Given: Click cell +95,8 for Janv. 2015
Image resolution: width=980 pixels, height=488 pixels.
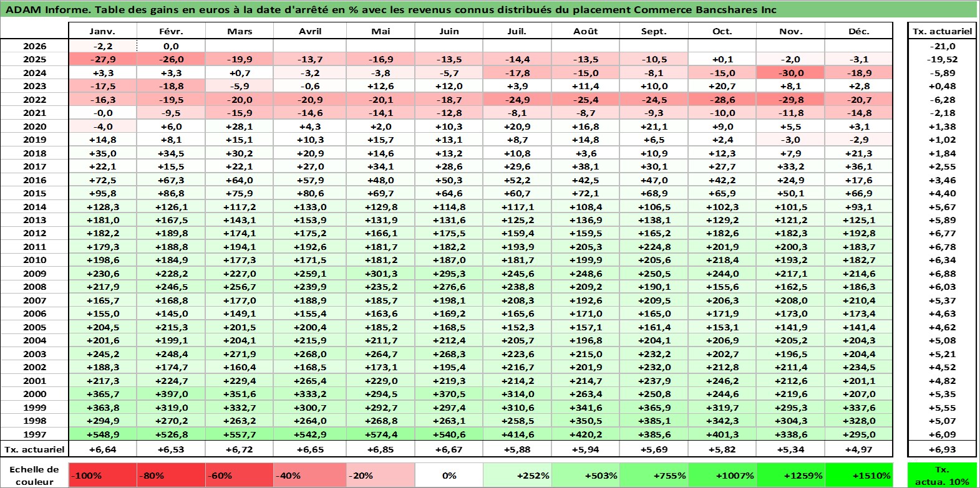Looking at the screenshot, I should 103,193.
